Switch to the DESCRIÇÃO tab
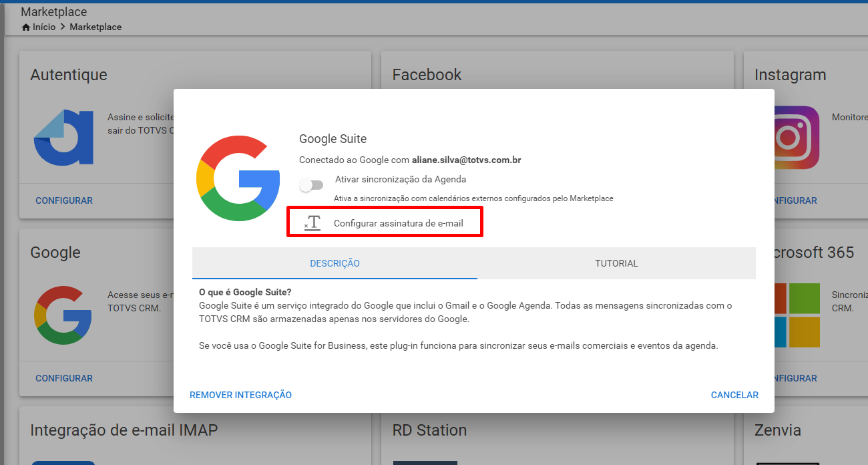This screenshot has width=868, height=465. (335, 263)
